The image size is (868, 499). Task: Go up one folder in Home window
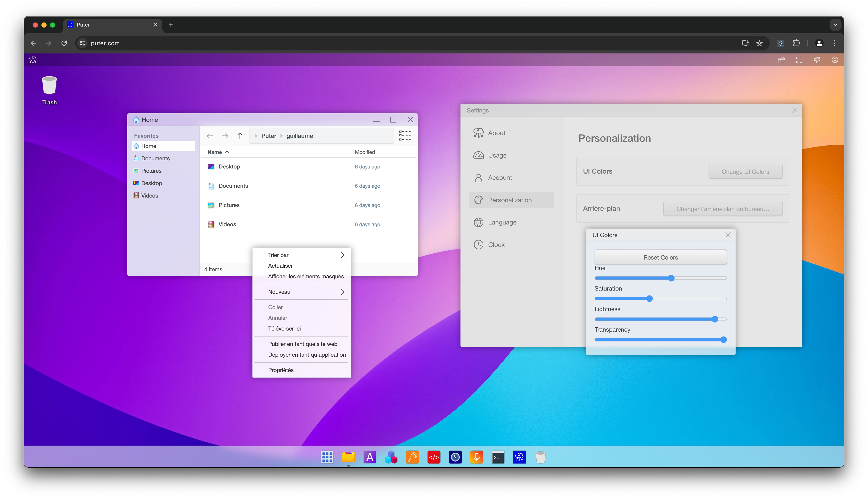[x=240, y=136]
